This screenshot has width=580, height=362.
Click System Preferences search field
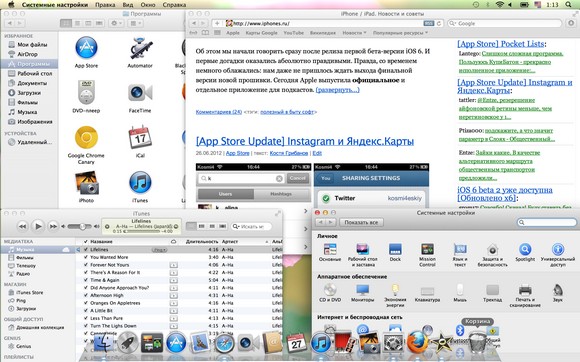click(547, 222)
